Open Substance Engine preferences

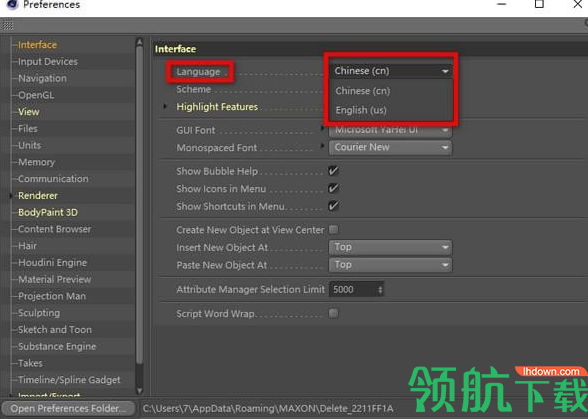pyautogui.click(x=57, y=347)
